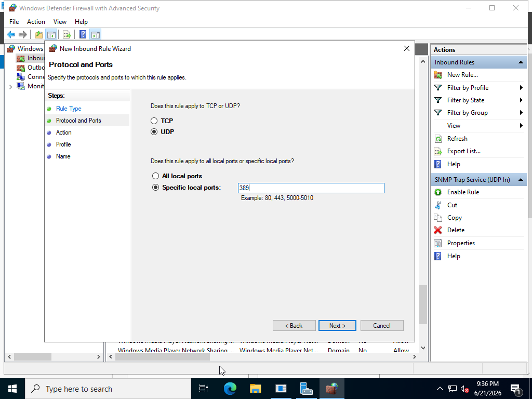532x399 pixels.
Task: Click the Back button in the wizard
Action: click(294, 326)
